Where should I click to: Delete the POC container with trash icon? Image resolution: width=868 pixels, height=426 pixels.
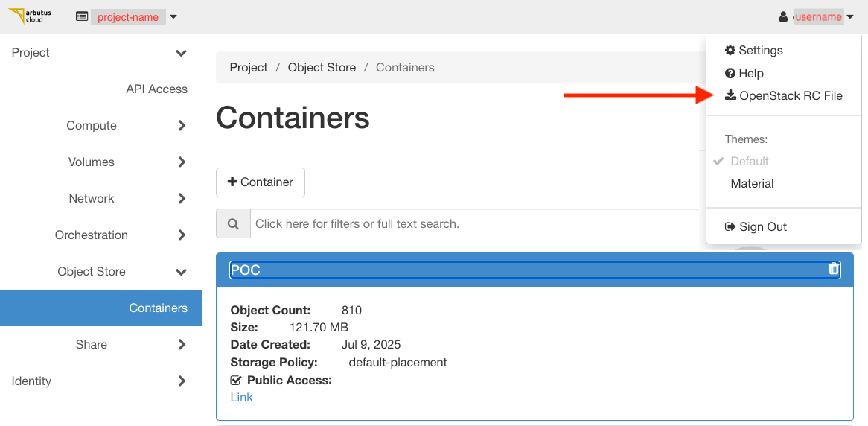pyautogui.click(x=834, y=269)
